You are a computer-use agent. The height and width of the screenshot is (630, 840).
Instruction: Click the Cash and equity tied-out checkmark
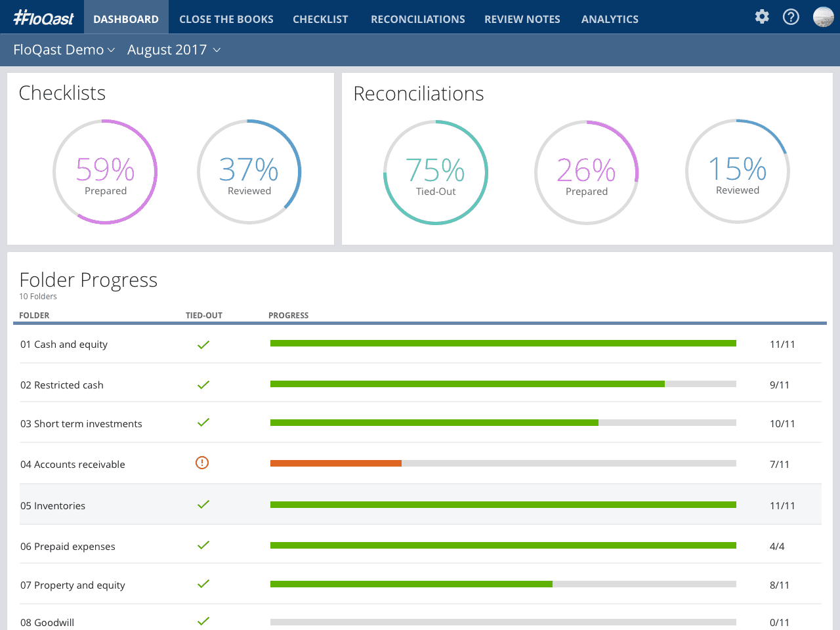pos(203,345)
